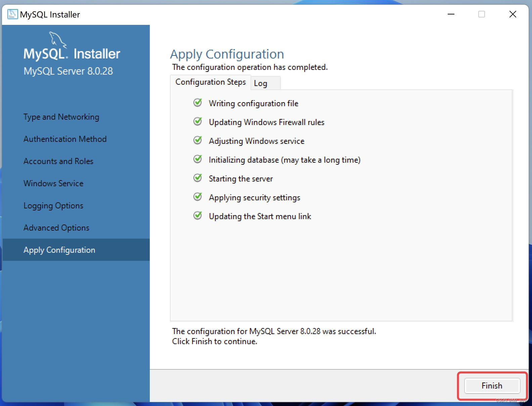532x406 pixels.
Task: Click the MySQL Installer title bar icon
Action: 12,14
